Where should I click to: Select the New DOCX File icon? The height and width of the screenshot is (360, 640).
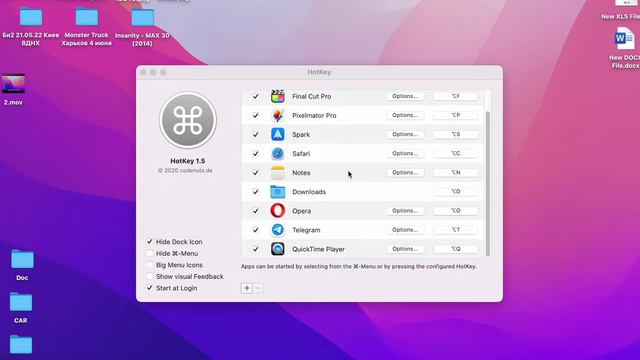[x=624, y=38]
